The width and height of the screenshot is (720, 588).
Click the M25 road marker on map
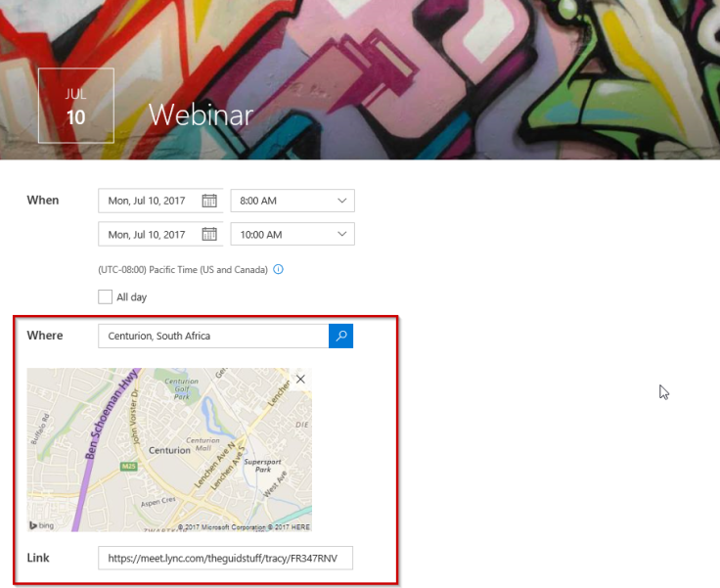[x=128, y=467]
